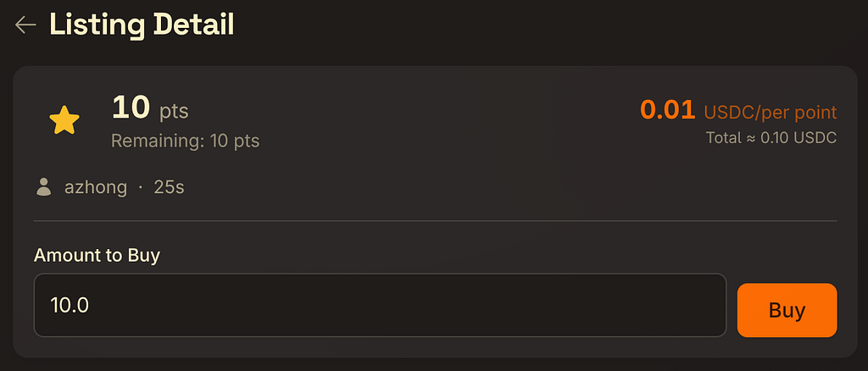Select the large bold 10 number
Image resolution: width=868 pixels, height=371 pixels.
[131, 108]
